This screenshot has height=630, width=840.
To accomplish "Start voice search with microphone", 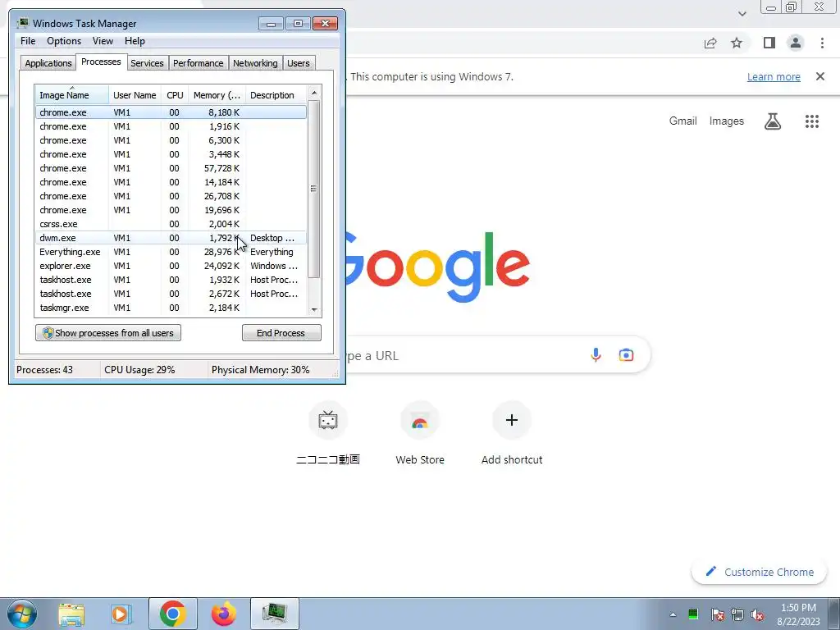I will click(596, 354).
